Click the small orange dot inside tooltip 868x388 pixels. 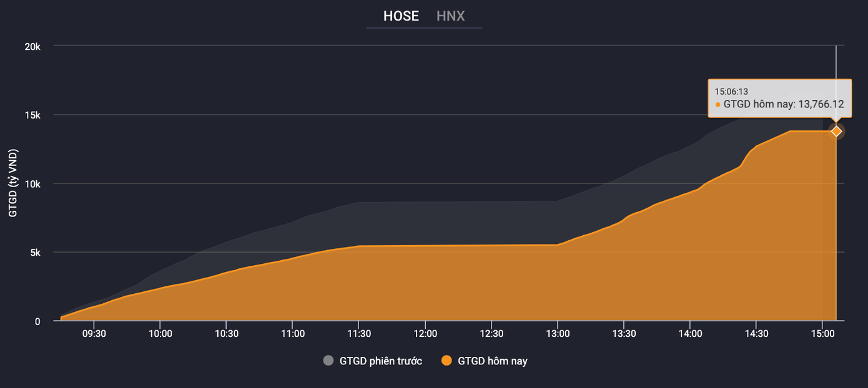[718, 105]
